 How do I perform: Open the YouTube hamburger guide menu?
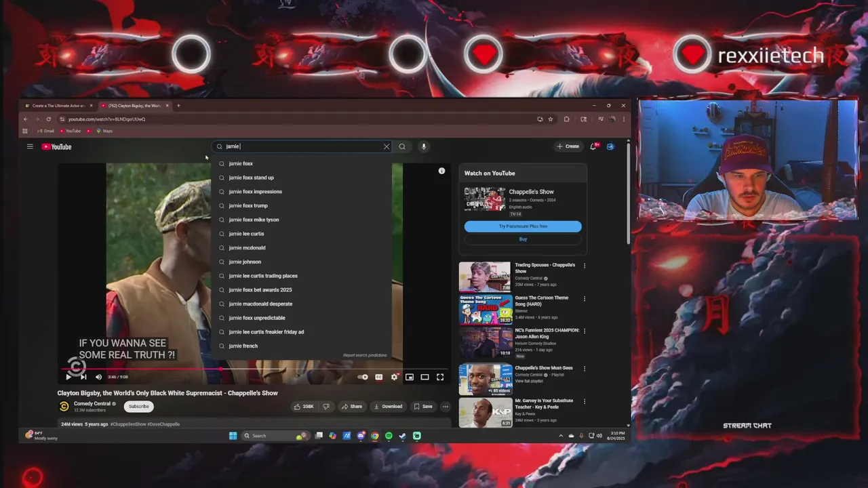point(30,146)
